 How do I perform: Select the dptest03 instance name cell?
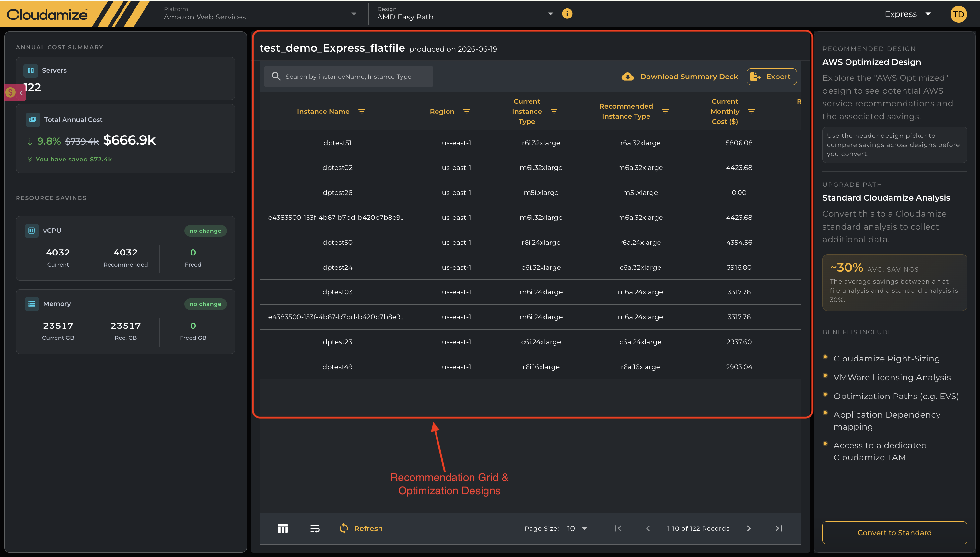point(337,292)
